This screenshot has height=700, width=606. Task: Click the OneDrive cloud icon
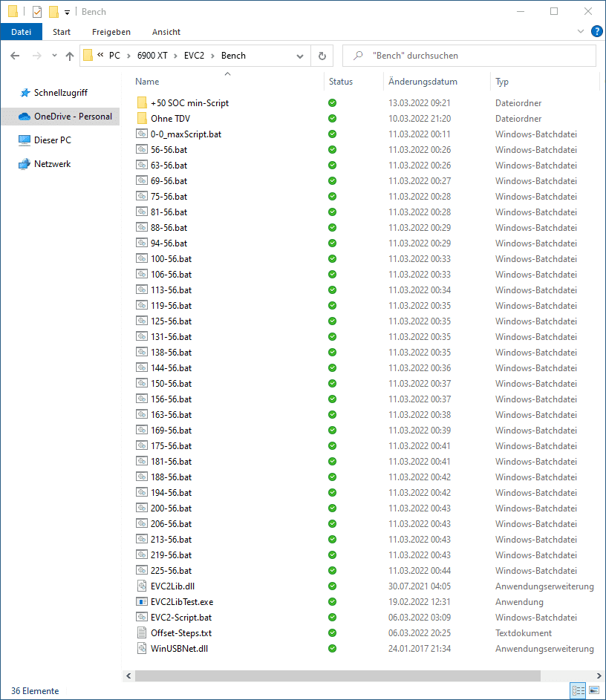25,117
